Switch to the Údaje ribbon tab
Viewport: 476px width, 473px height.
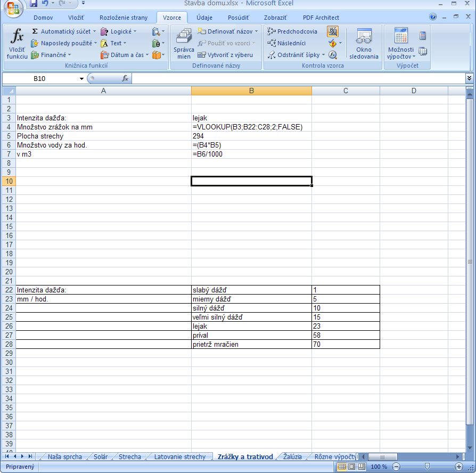click(x=204, y=18)
